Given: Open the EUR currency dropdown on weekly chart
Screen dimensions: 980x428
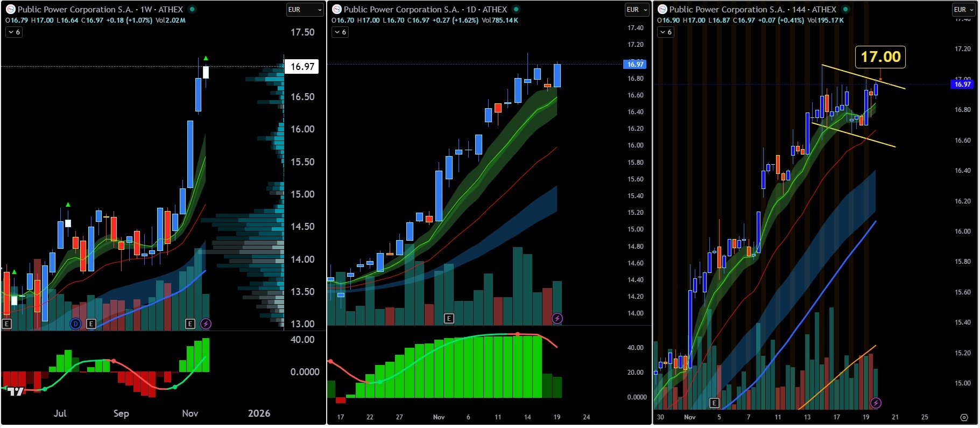Looking at the screenshot, I should click(305, 9).
